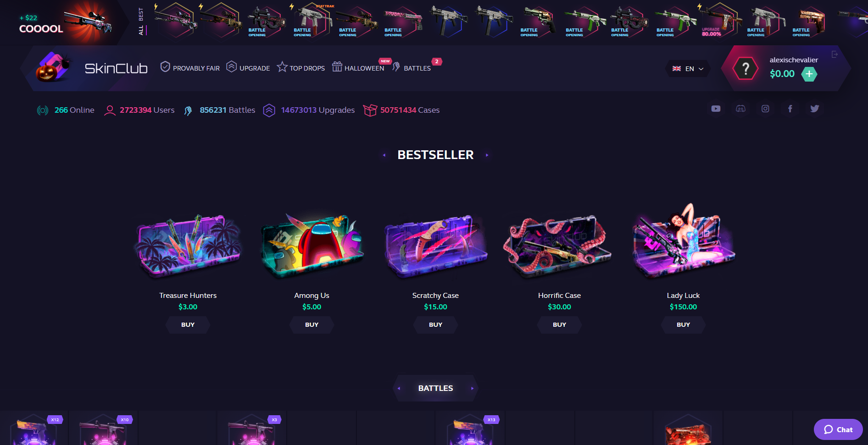Open the Chat button
The height and width of the screenshot is (445, 868).
point(838,429)
